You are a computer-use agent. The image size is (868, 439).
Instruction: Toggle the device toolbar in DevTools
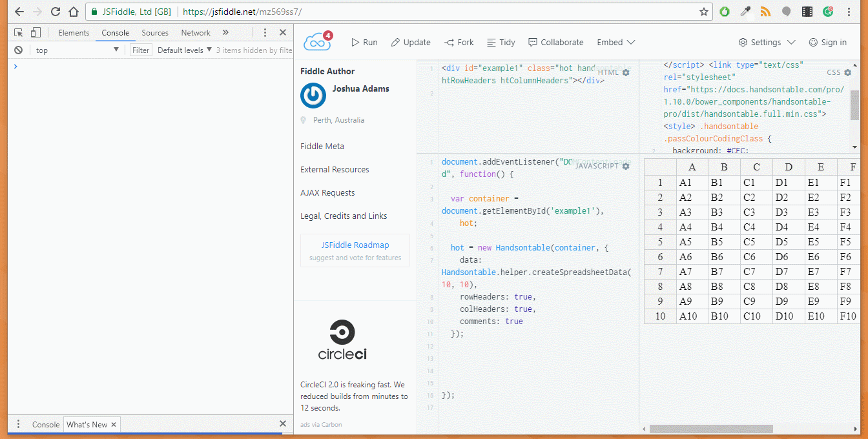[36, 32]
